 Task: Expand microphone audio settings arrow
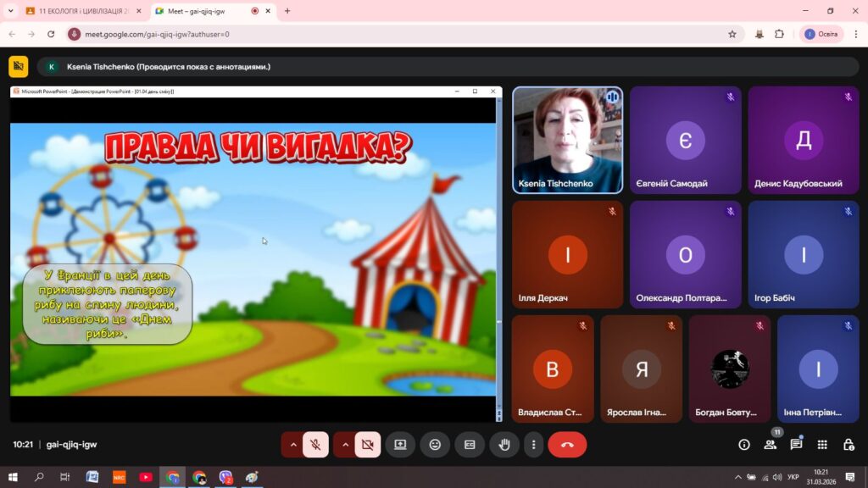(x=293, y=444)
